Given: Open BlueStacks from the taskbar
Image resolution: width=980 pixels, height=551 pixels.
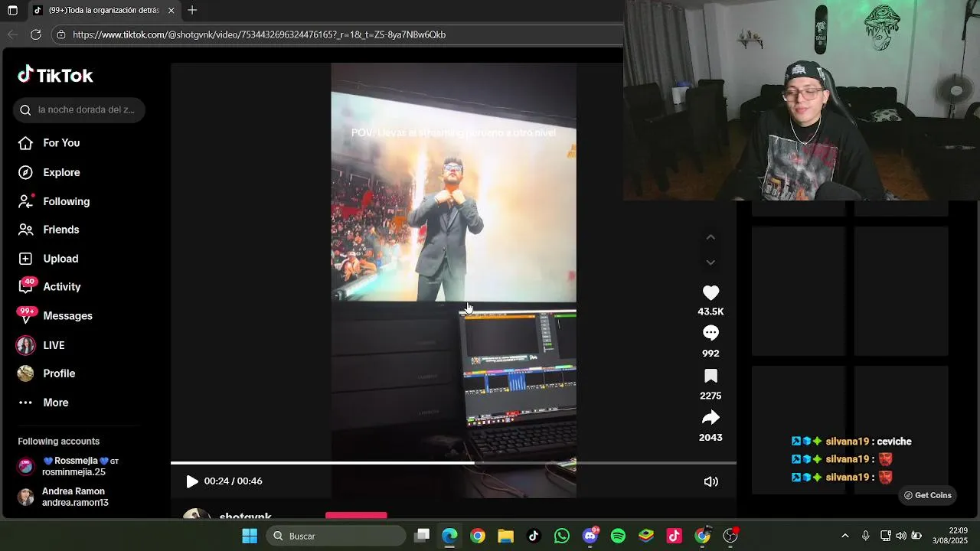Looking at the screenshot, I should [x=646, y=536].
